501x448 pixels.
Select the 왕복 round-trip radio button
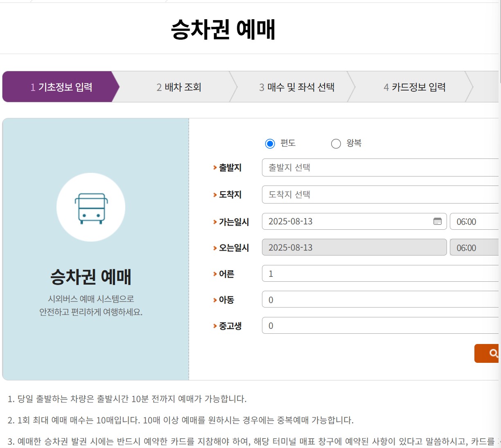(336, 143)
